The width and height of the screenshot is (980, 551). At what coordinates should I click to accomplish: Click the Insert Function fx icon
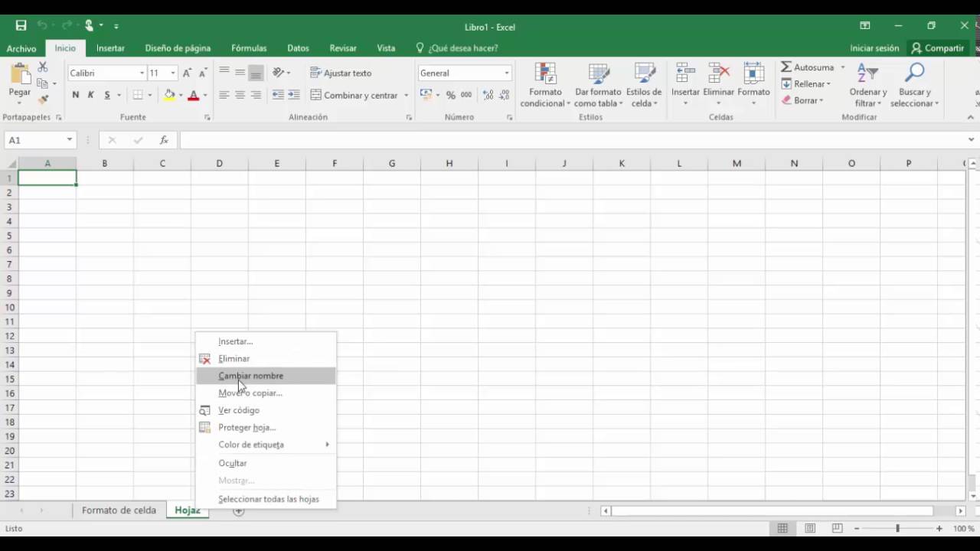(x=164, y=140)
